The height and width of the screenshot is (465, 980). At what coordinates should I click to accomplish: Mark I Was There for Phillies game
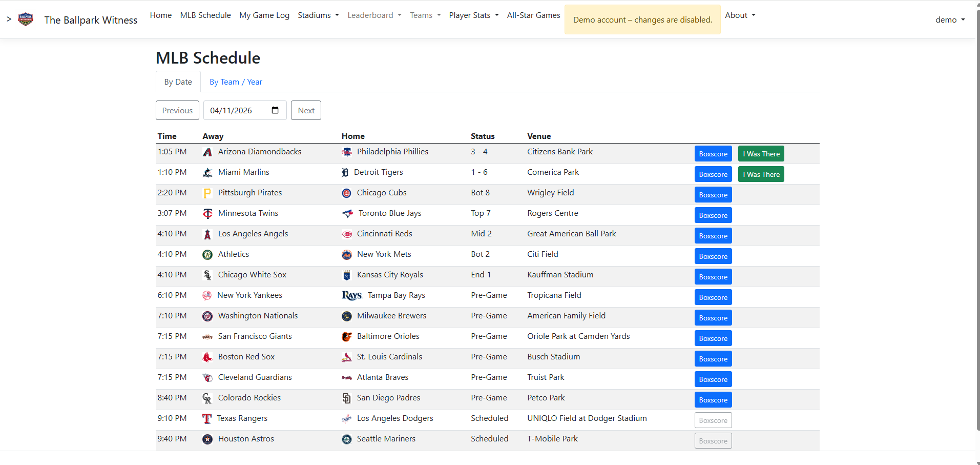point(761,154)
